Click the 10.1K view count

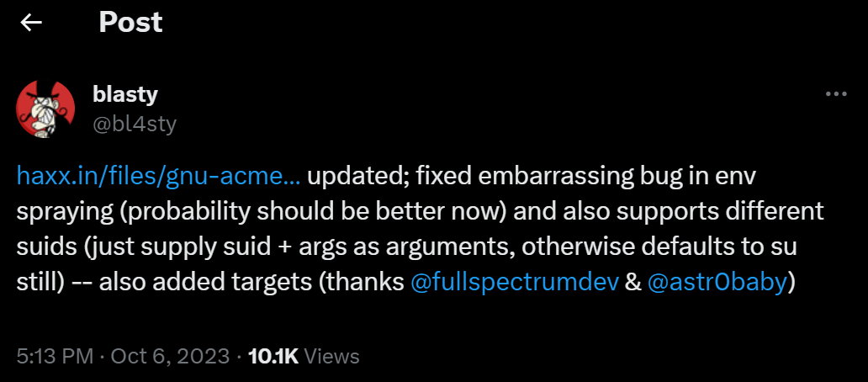tap(273, 356)
